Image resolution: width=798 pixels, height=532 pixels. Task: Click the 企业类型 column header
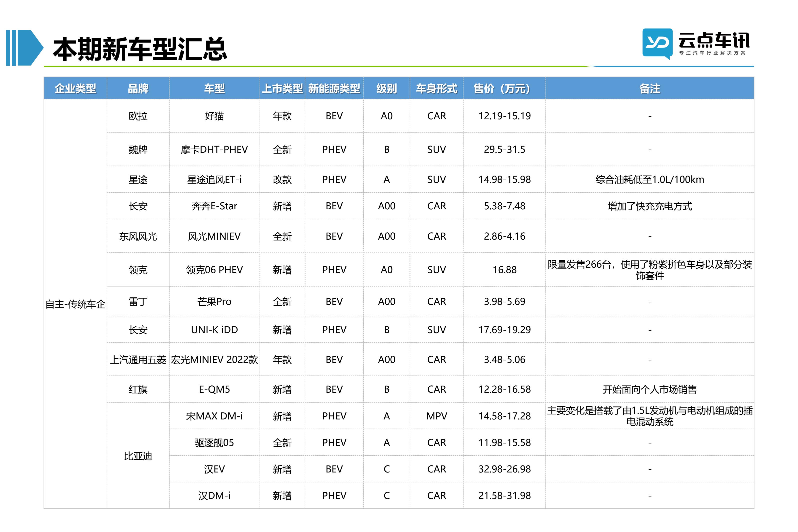click(x=75, y=89)
